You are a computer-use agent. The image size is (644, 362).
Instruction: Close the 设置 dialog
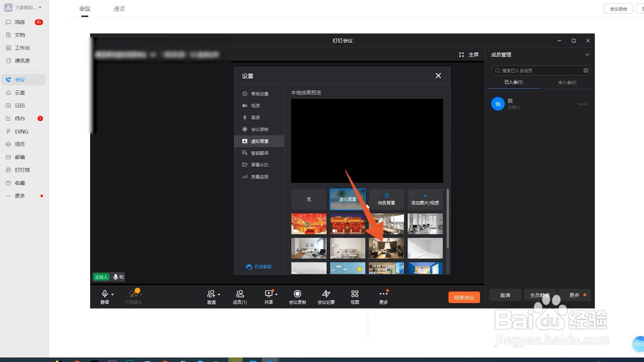click(x=438, y=76)
